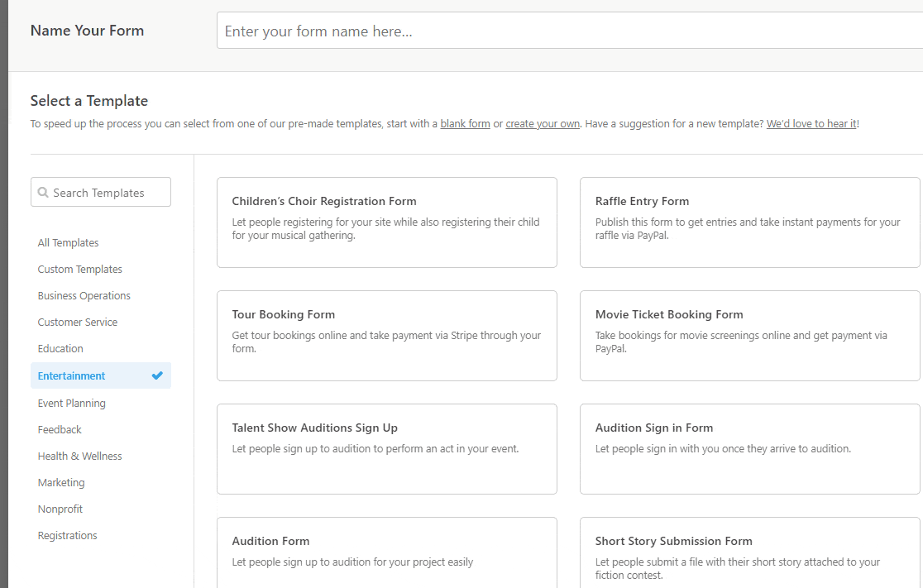
Task: Switch to the Education category
Action: click(60, 348)
